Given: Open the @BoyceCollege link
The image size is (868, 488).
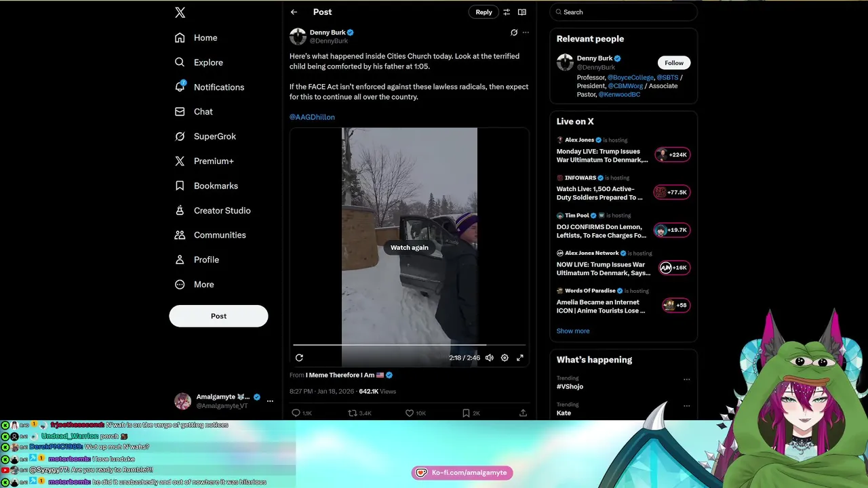Looking at the screenshot, I should [631, 78].
